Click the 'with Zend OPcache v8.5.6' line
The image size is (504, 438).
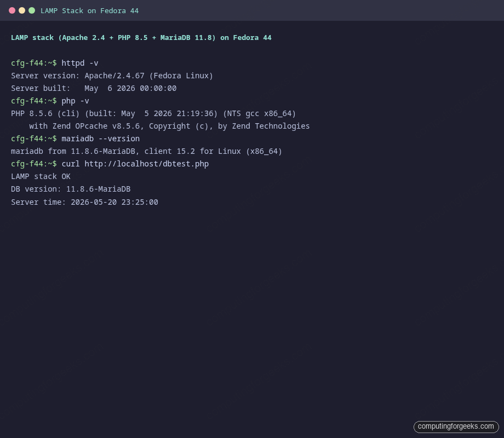pyautogui.click(x=169, y=126)
